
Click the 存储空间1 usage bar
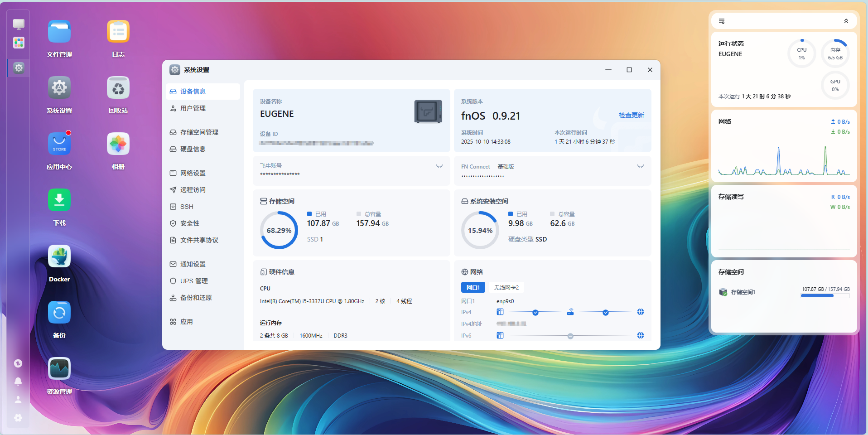tap(825, 296)
